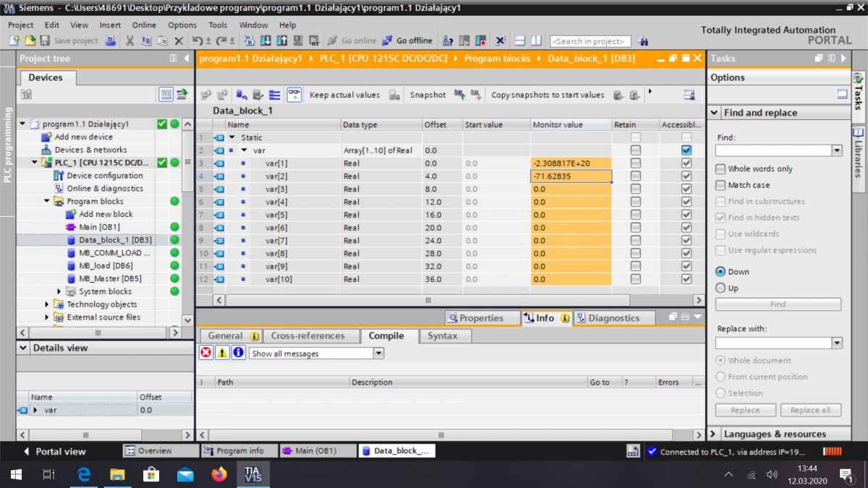Switch to Portal view
The width and height of the screenshot is (868, 488).
point(54,451)
